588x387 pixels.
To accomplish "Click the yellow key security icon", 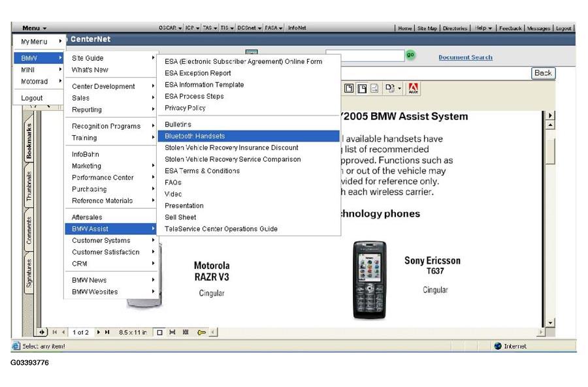I will (201, 332).
